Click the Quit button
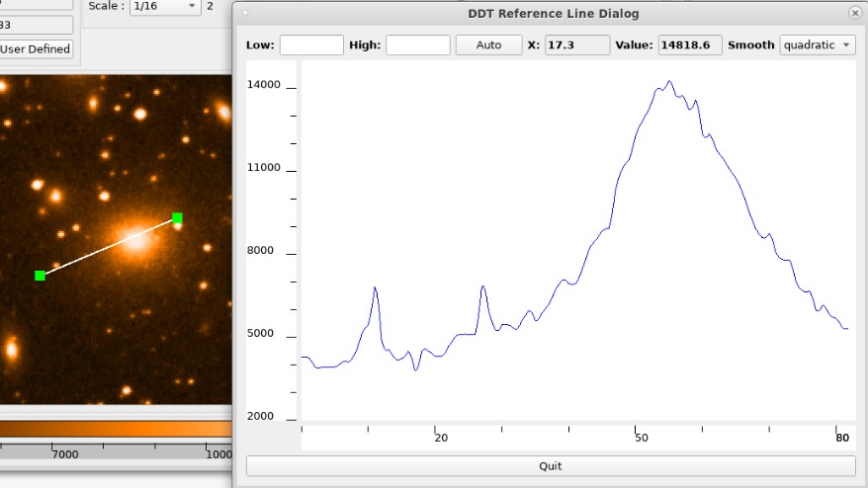Image resolution: width=868 pixels, height=488 pixels. tap(550, 466)
